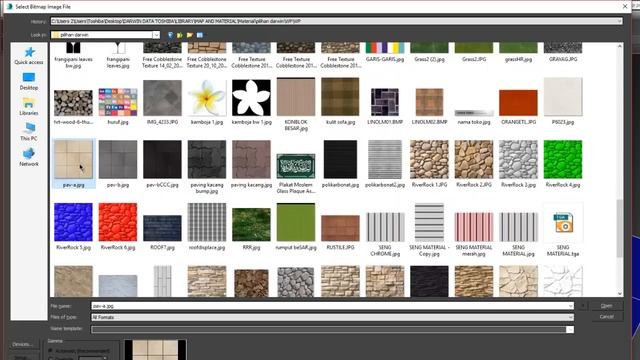This screenshot has height=360, width=640.
Task: Select Automatic gamma radio option
Action: point(51,351)
